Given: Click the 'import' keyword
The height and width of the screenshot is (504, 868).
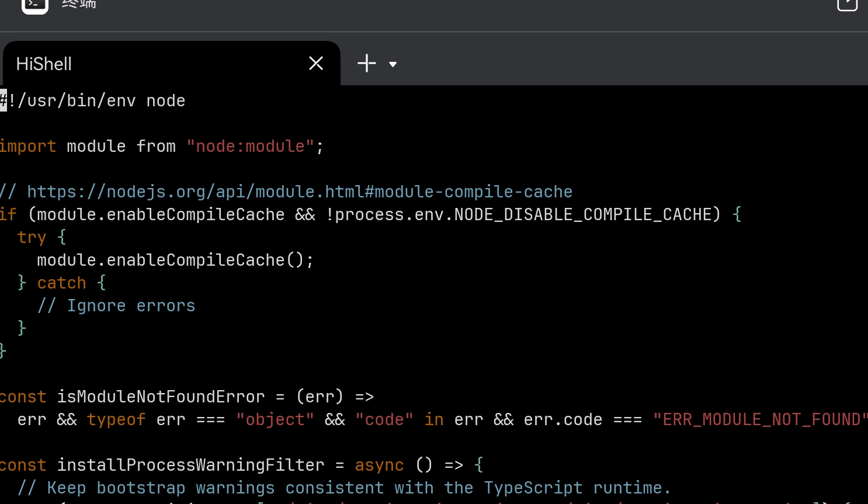Looking at the screenshot, I should (x=28, y=146).
